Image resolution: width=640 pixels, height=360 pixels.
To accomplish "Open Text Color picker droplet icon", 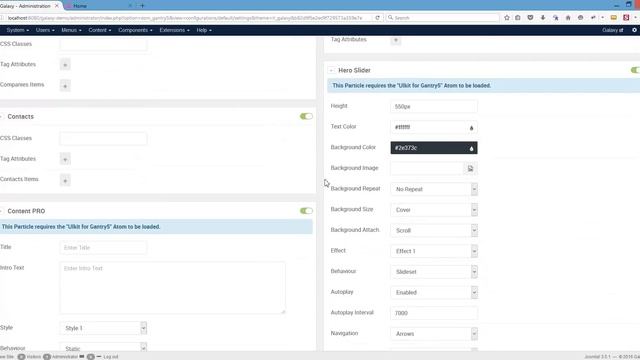I will [471, 128].
